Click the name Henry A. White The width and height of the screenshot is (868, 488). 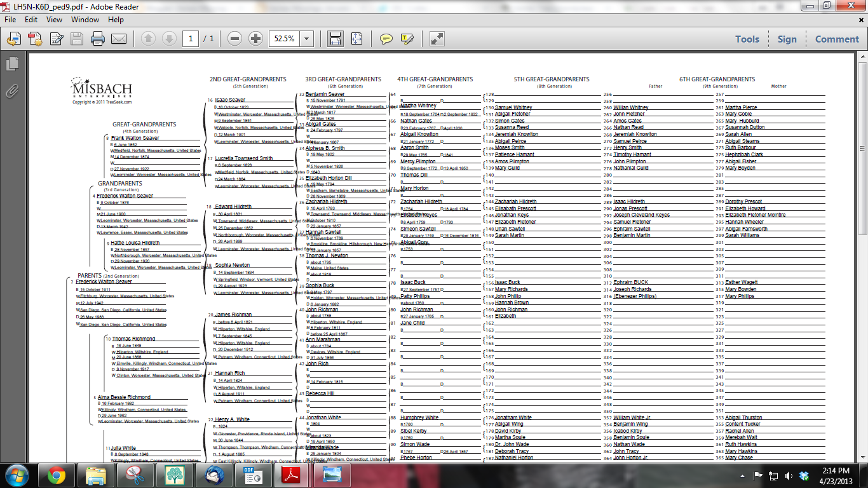click(233, 420)
